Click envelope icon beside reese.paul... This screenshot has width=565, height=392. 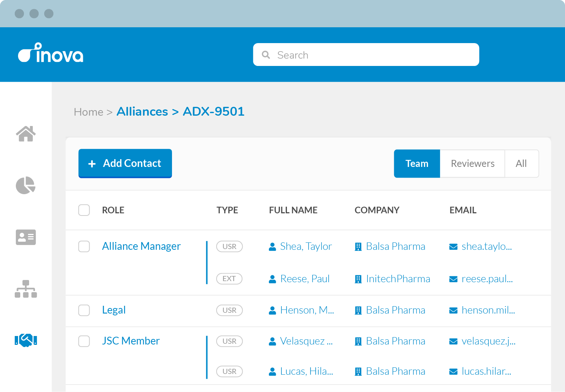coord(453,279)
